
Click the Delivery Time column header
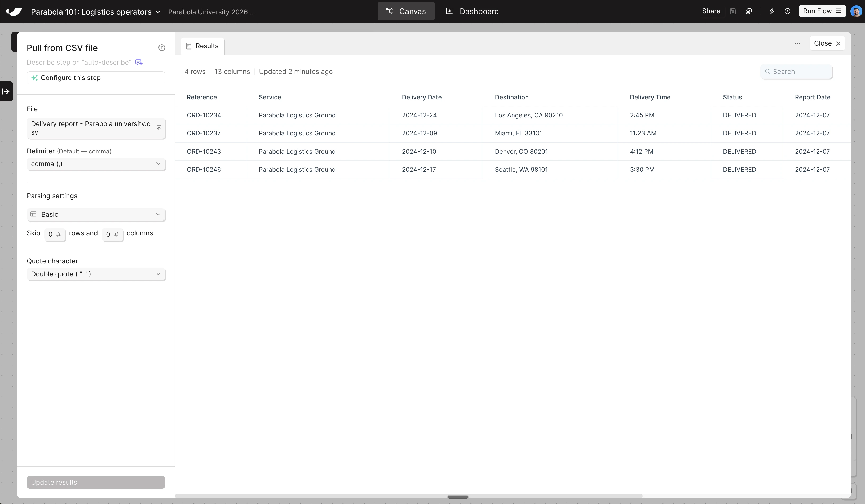(650, 97)
